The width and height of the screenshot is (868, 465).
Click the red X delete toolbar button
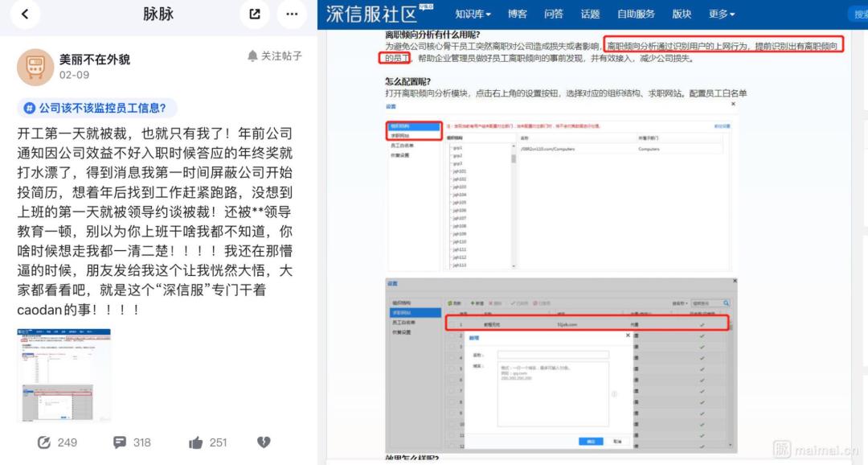tap(495, 303)
